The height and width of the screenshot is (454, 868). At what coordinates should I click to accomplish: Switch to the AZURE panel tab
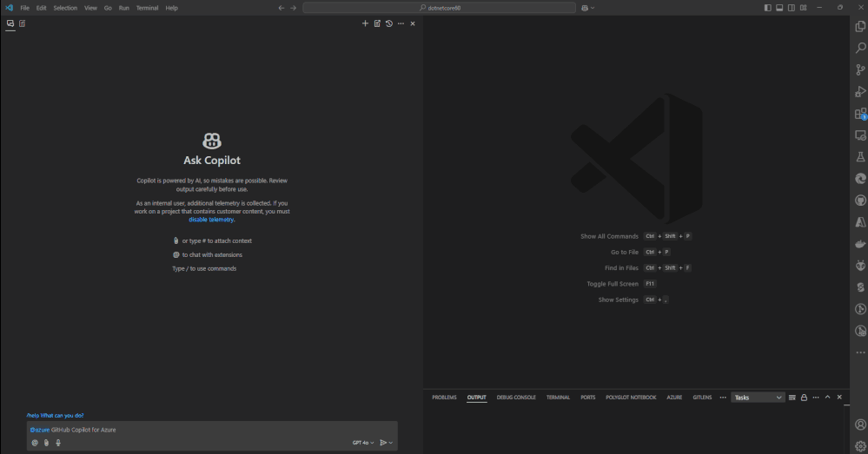click(674, 397)
